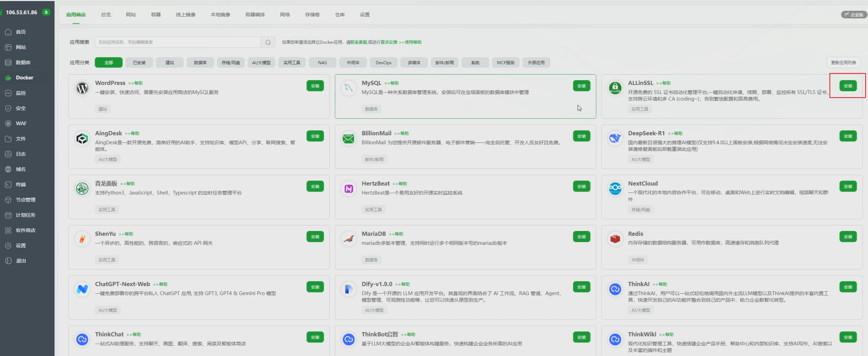Filter apps by 多媒体 multimedia category
Screen dimensions: 868x356
(414, 63)
